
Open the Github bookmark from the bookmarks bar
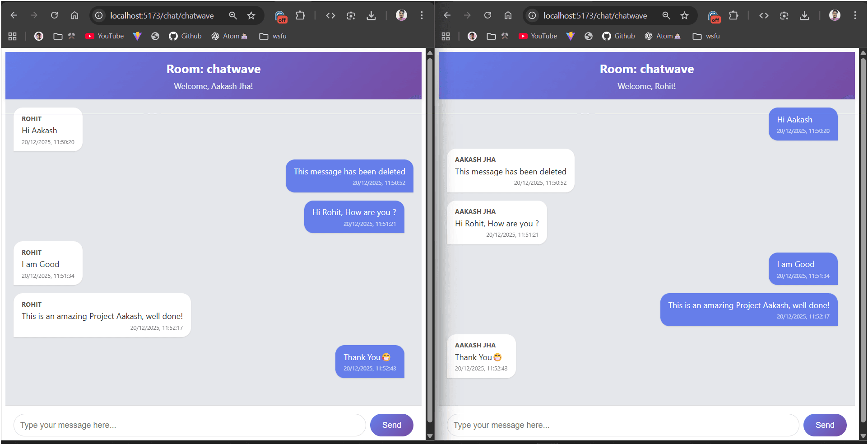[x=185, y=36]
